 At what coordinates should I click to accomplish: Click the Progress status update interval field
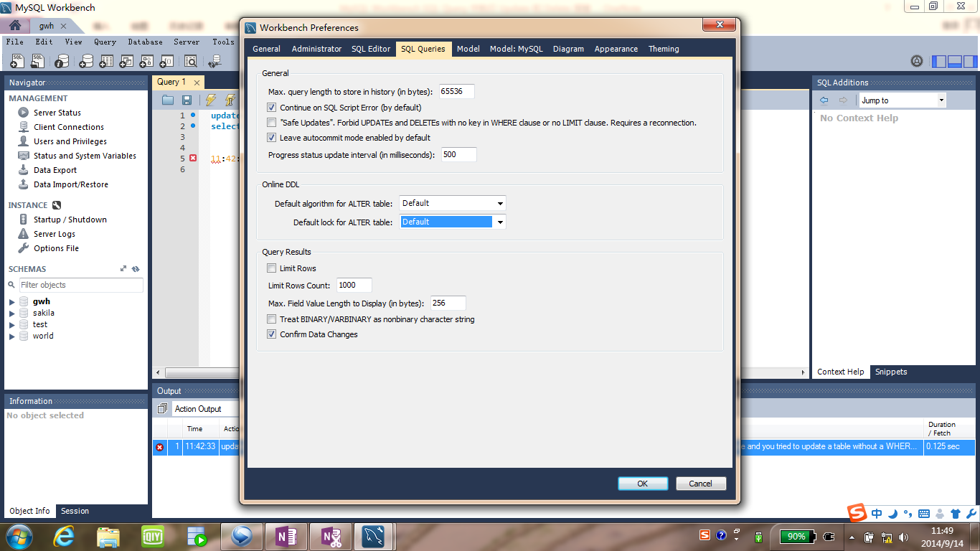[x=459, y=154]
